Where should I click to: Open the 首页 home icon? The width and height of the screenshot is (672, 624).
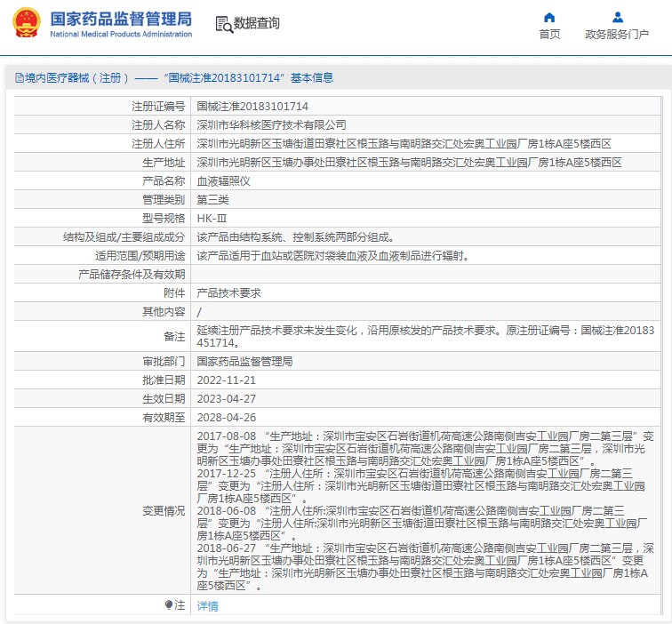point(549,17)
